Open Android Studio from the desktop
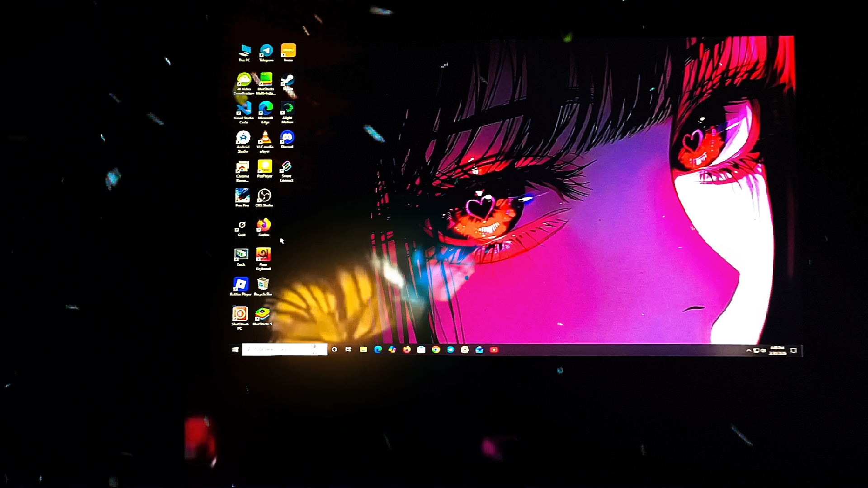This screenshot has height=488, width=868. click(243, 141)
